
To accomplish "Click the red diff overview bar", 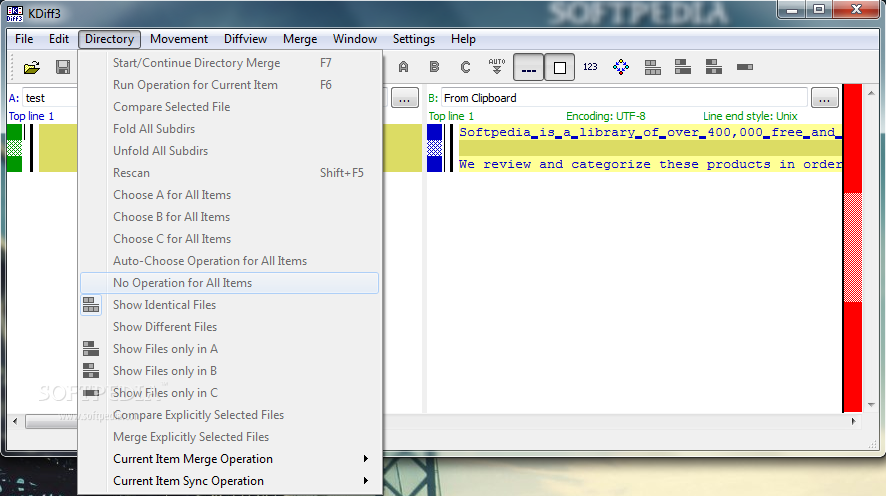I will click(853, 249).
